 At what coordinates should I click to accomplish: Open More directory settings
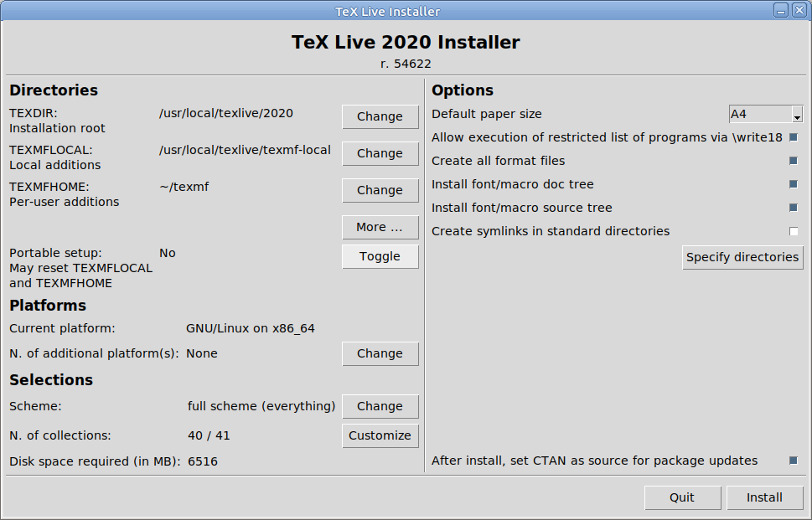(x=380, y=227)
